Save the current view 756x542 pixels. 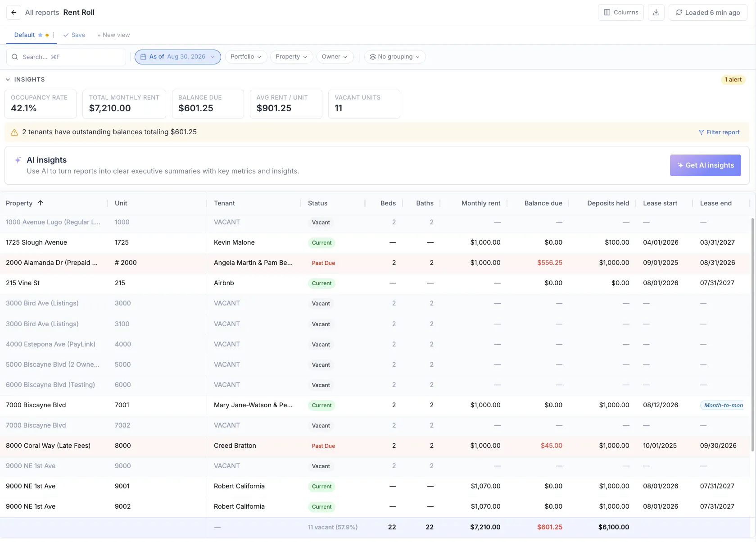click(74, 35)
